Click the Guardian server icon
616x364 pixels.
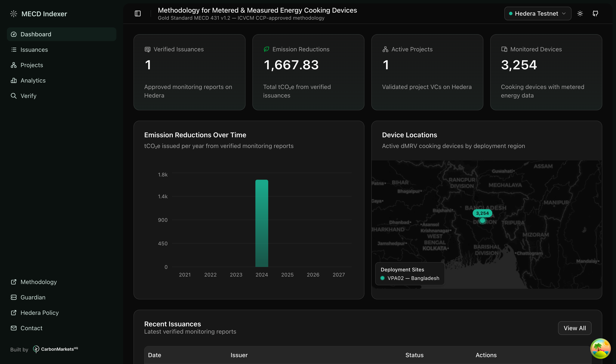14,297
